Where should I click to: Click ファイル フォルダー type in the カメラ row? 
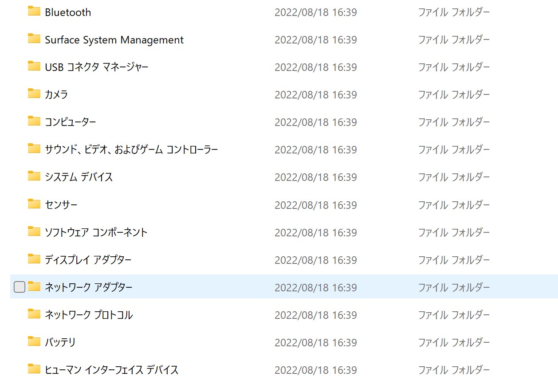click(x=454, y=94)
